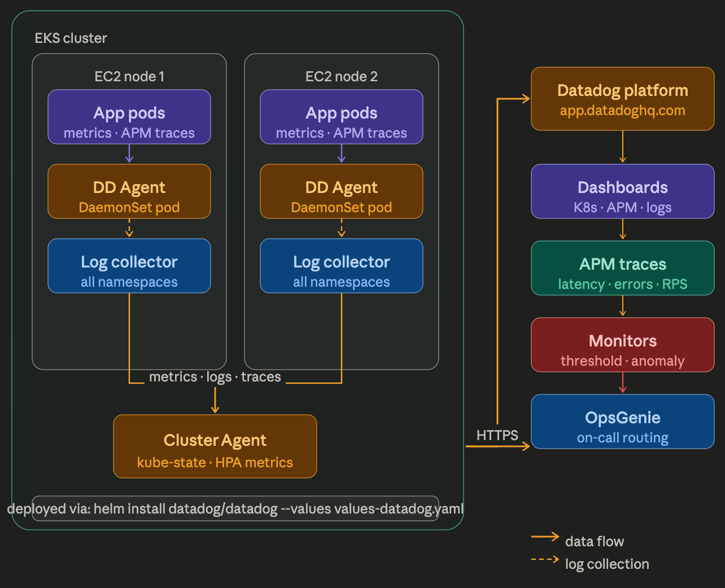Click 'metrics · APM traces' in EC2 node 2
725x588 pixels.
tap(342, 133)
